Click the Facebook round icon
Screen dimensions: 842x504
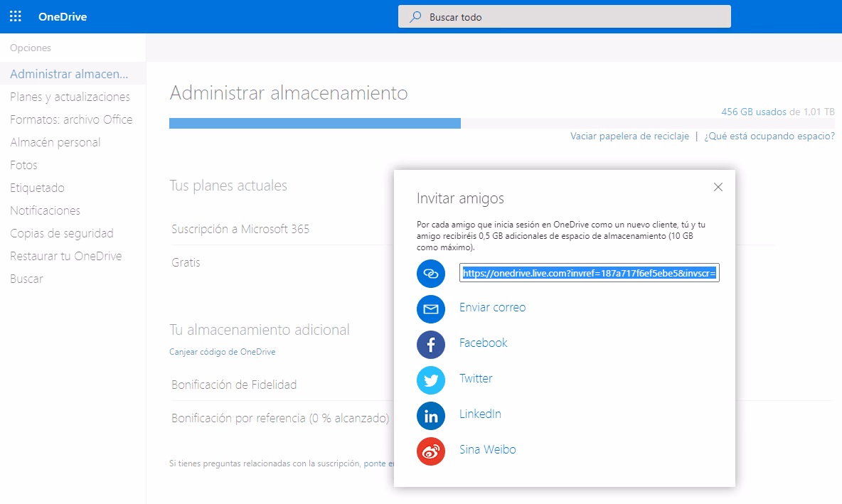[431, 345]
